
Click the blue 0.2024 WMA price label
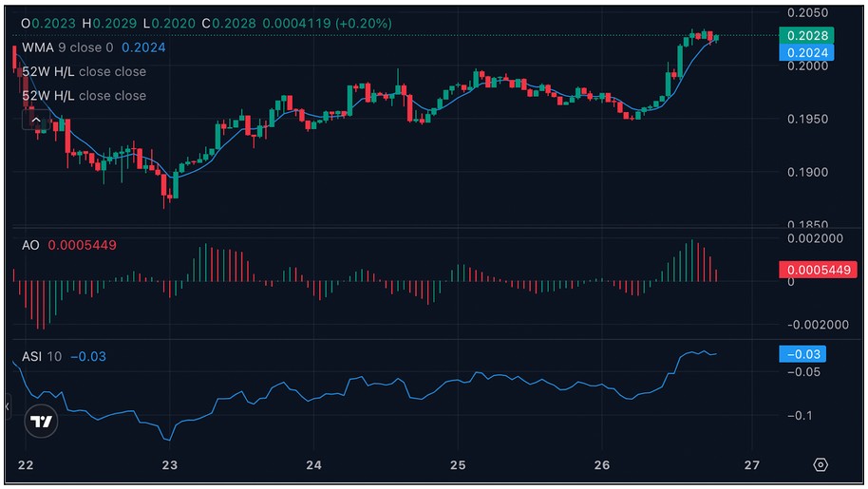pos(805,52)
